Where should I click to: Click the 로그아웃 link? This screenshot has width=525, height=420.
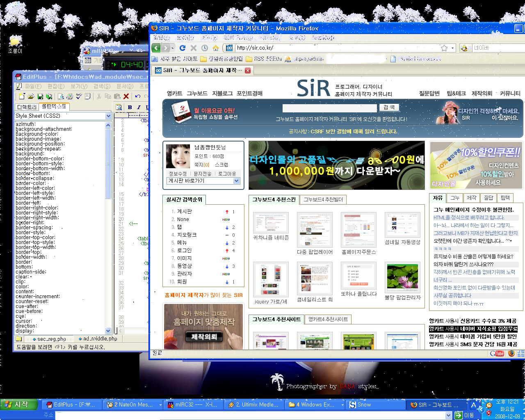(227, 173)
